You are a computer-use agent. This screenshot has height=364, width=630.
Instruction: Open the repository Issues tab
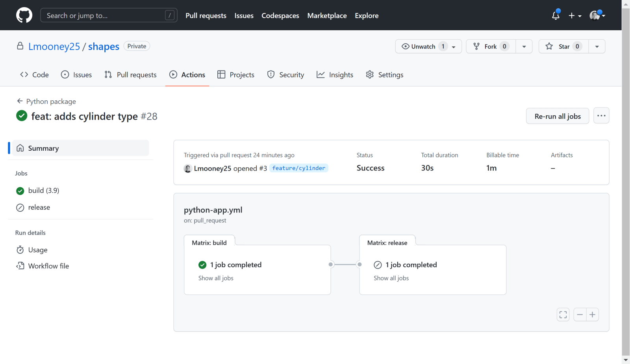(x=76, y=75)
